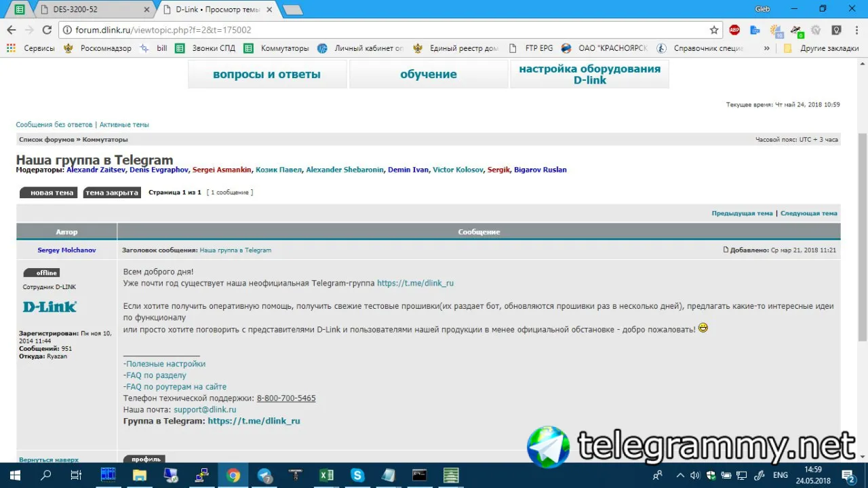Open the Единый реестр bookmark
Viewport: 868px width, 488px height.
click(x=456, y=48)
